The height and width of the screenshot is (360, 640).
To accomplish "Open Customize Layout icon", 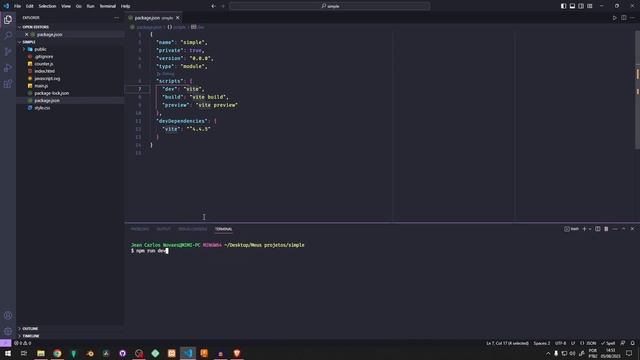I will tap(590, 6).
